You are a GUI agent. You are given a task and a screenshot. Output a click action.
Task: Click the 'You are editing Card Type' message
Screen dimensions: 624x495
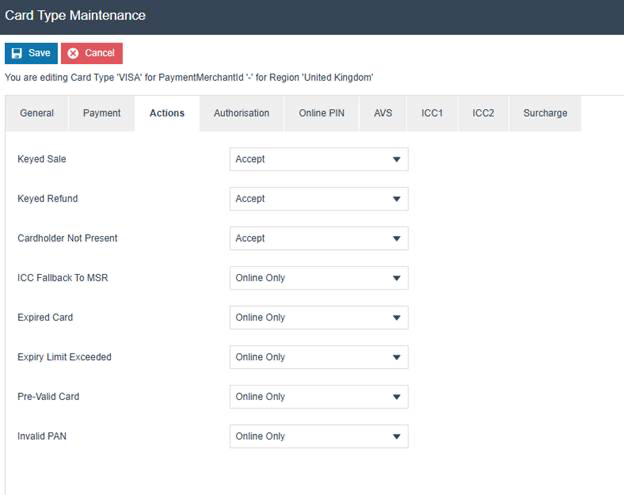[x=189, y=77]
